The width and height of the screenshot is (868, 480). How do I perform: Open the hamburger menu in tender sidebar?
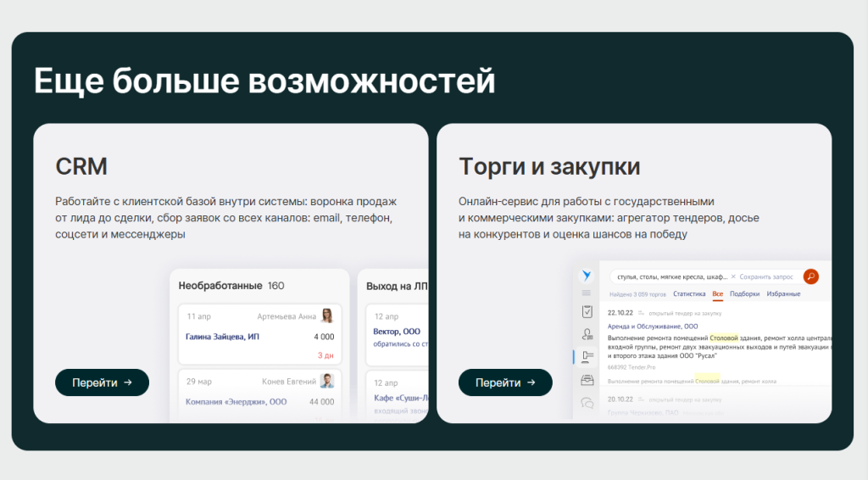pyautogui.click(x=587, y=293)
